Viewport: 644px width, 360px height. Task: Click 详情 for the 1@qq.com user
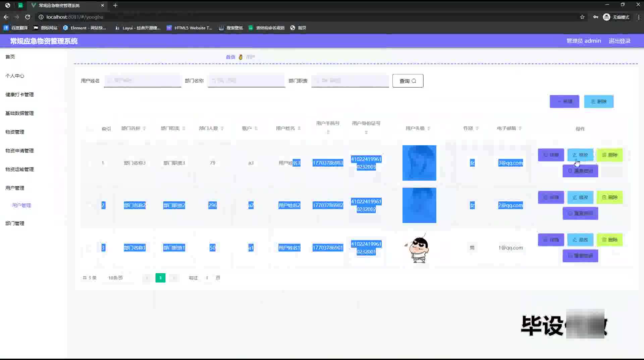551,240
